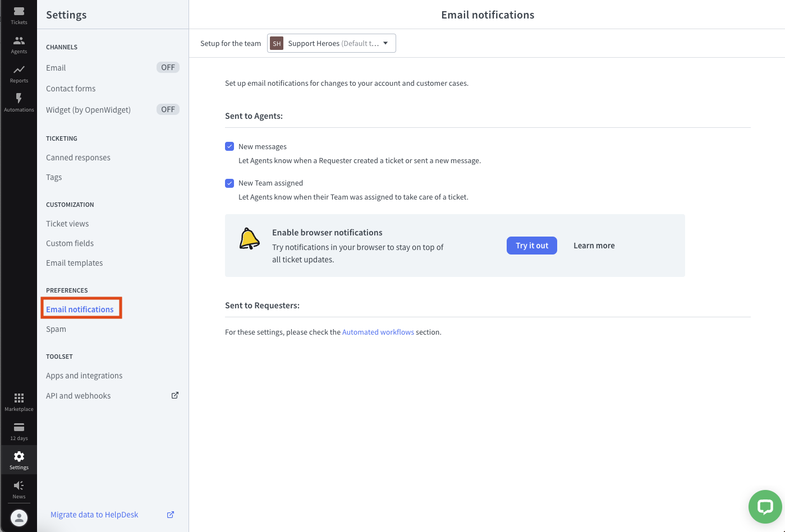Viewport: 785px width, 532px height.
Task: Open the News megaphone icon
Action: tap(19, 489)
